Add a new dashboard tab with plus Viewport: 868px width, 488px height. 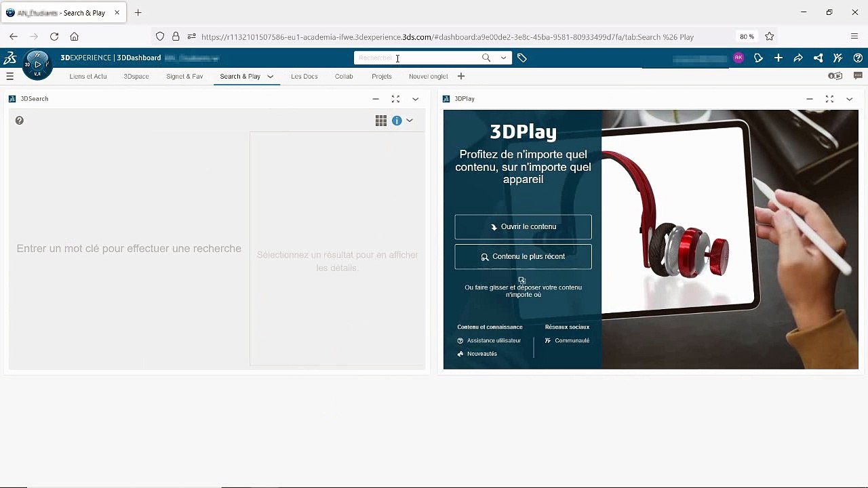(x=461, y=77)
